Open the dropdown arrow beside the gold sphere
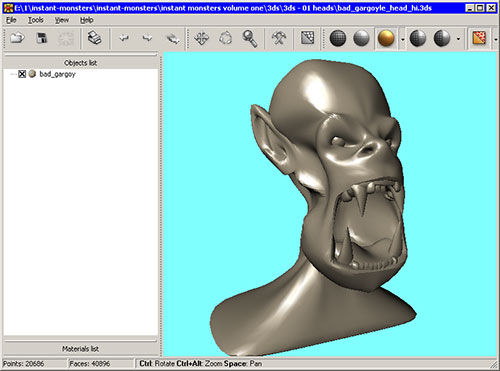 click(x=403, y=39)
